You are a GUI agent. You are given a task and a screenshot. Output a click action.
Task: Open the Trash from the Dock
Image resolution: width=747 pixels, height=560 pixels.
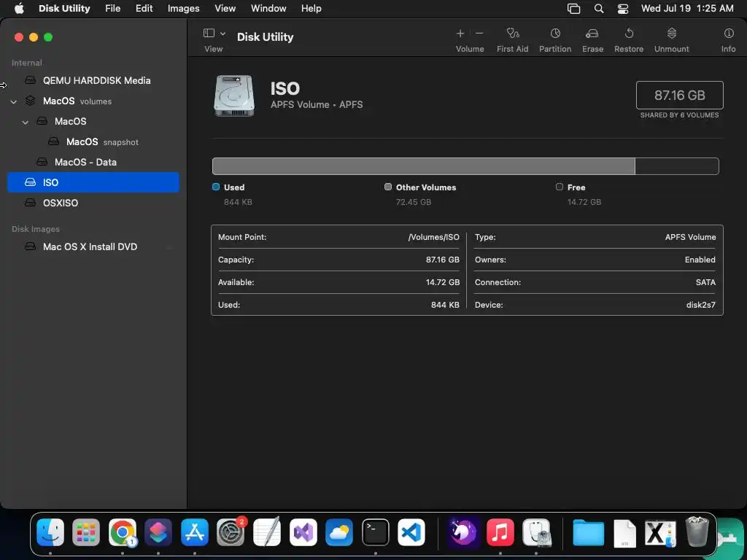point(697,532)
